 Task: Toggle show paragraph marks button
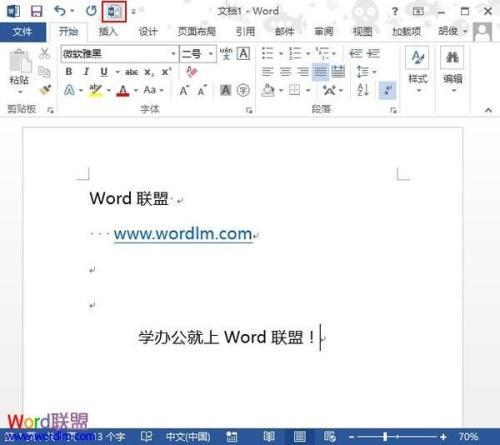[x=387, y=90]
